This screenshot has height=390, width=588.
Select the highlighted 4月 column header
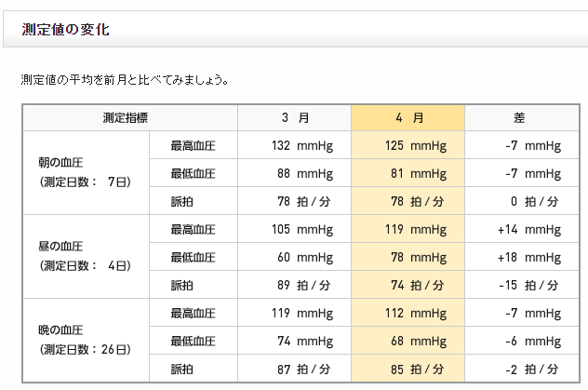tap(408, 118)
